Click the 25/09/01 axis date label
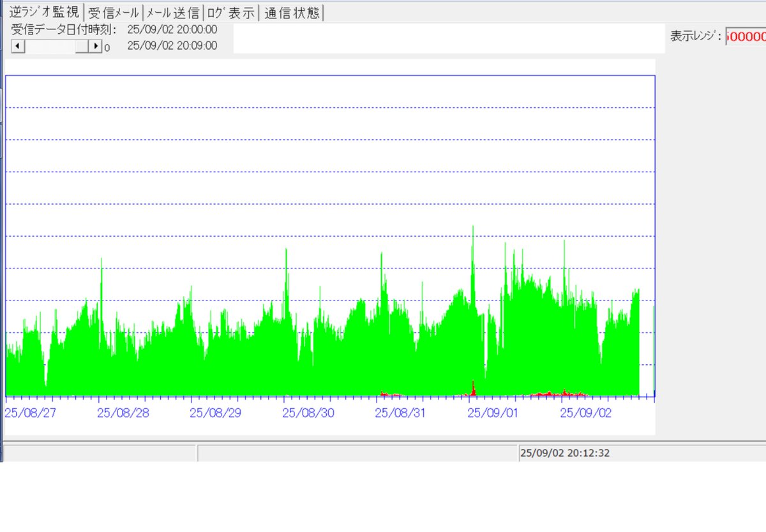Screen dimensions: 766x532 [x=493, y=413]
